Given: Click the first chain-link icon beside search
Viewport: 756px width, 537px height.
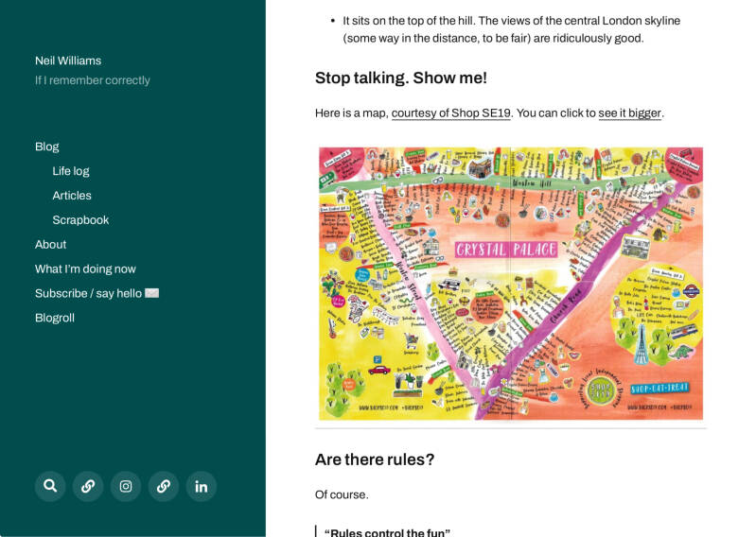Looking at the screenshot, I should pos(88,486).
